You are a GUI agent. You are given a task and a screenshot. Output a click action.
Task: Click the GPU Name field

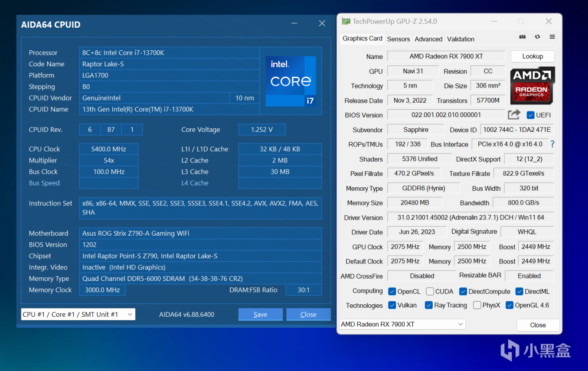point(446,56)
